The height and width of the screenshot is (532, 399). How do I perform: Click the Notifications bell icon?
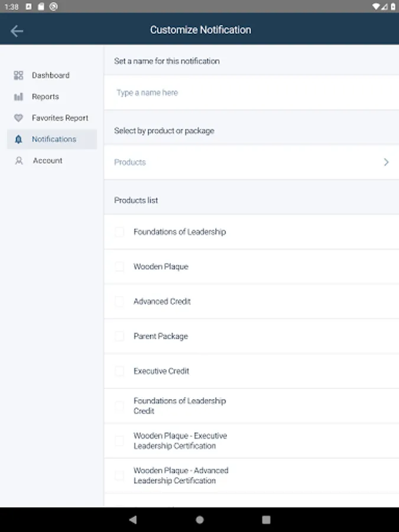(18, 139)
